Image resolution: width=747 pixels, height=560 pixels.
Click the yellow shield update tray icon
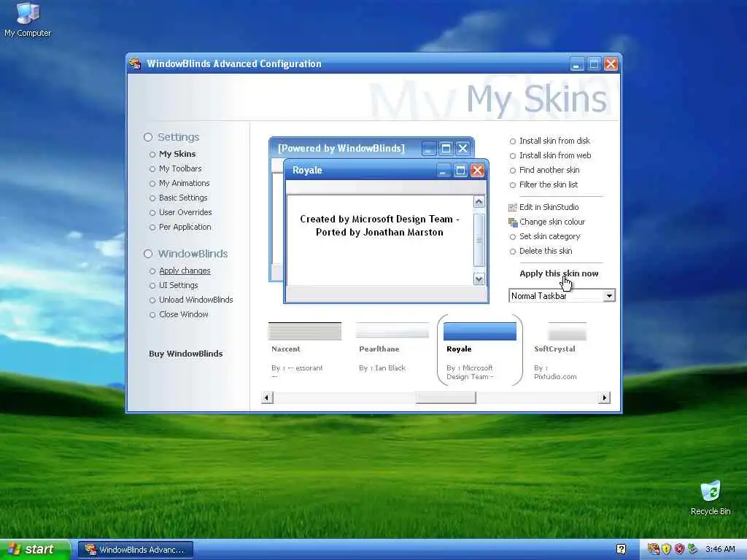click(x=667, y=549)
